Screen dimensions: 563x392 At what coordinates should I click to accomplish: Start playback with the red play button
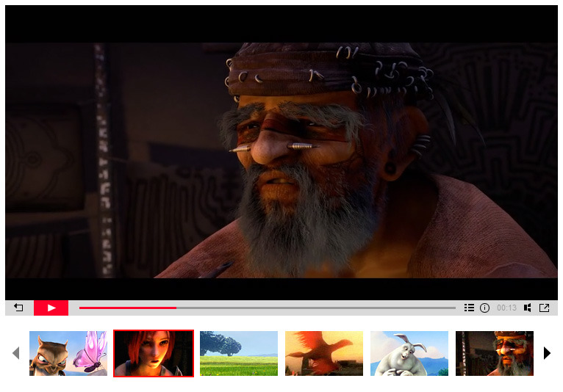coord(51,308)
